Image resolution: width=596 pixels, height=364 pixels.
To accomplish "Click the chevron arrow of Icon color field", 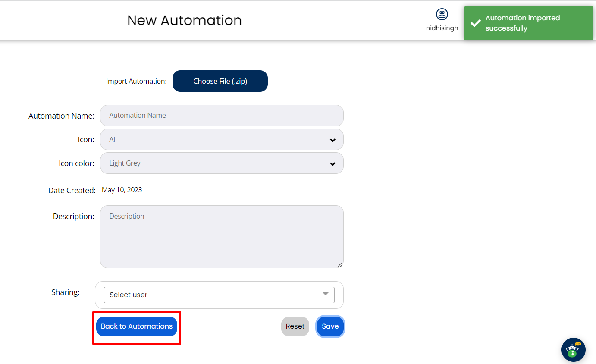I will tap(333, 164).
